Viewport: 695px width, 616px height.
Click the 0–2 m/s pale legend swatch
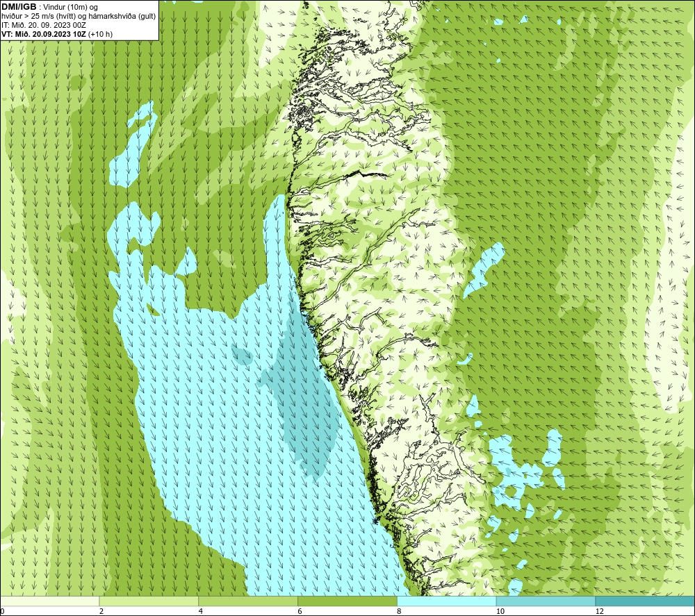tap(49, 601)
